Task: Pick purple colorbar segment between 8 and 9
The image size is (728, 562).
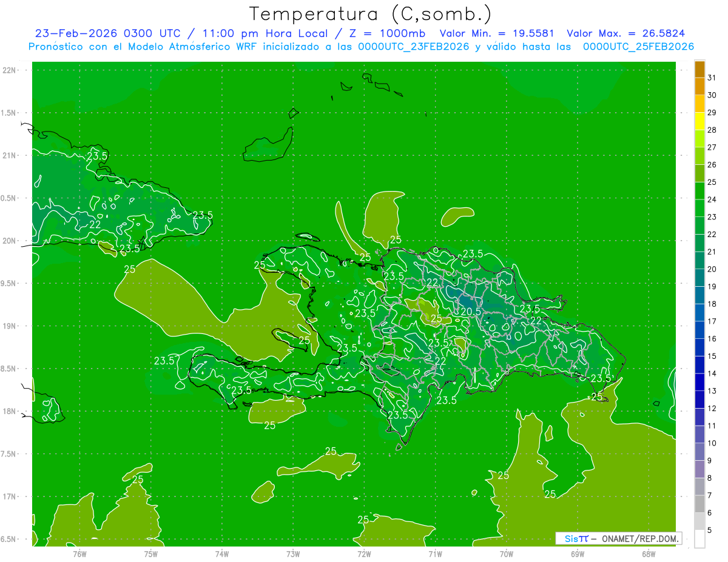Action: 699,469
